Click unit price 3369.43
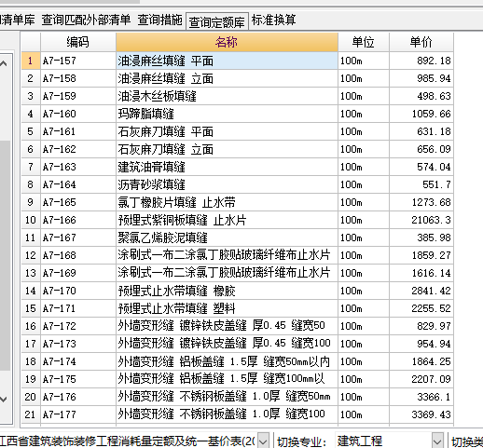Image resolution: width=483 pixels, height=448 pixels. 431,414
